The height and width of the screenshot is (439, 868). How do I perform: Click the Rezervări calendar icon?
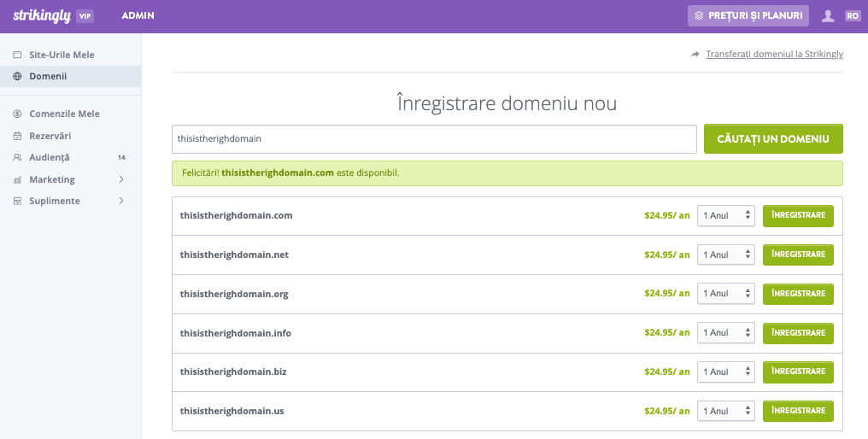[x=18, y=136]
